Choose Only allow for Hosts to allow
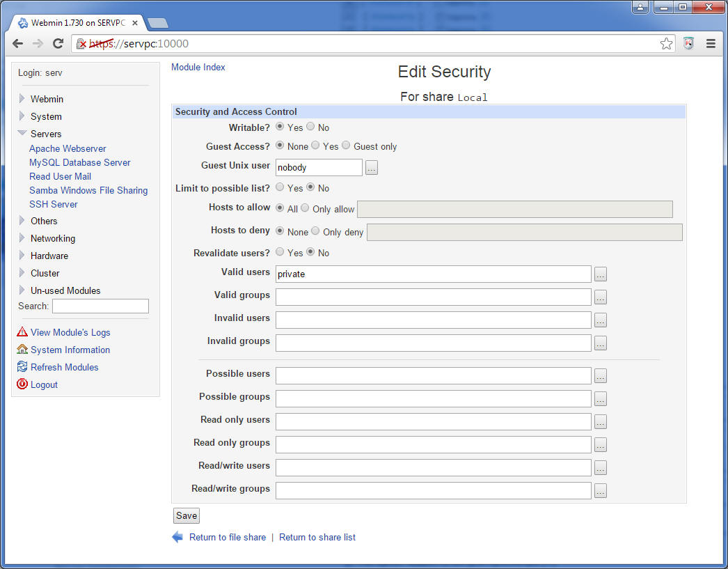The height and width of the screenshot is (569, 728). (x=305, y=208)
